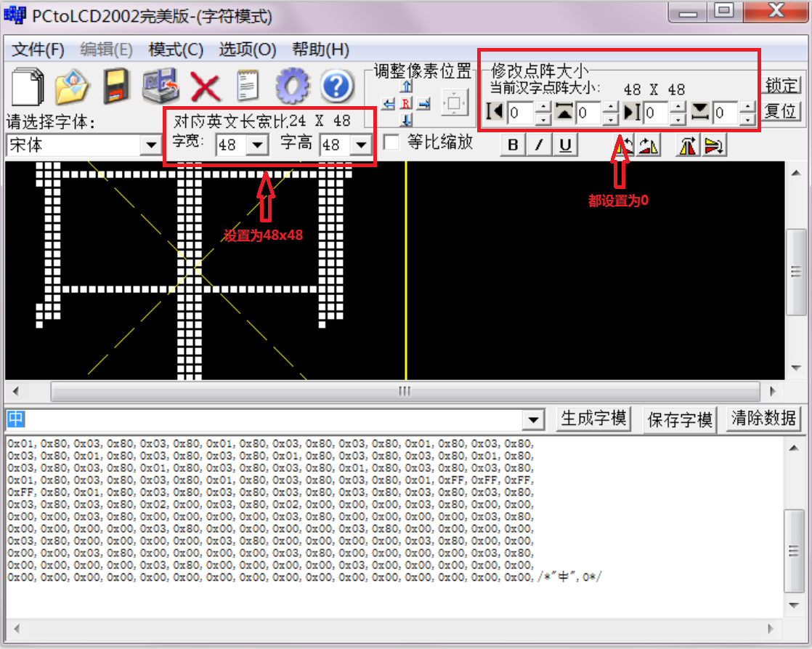This screenshot has width=812, height=649.
Task: Toggle underline U formatting button
Action: (564, 145)
